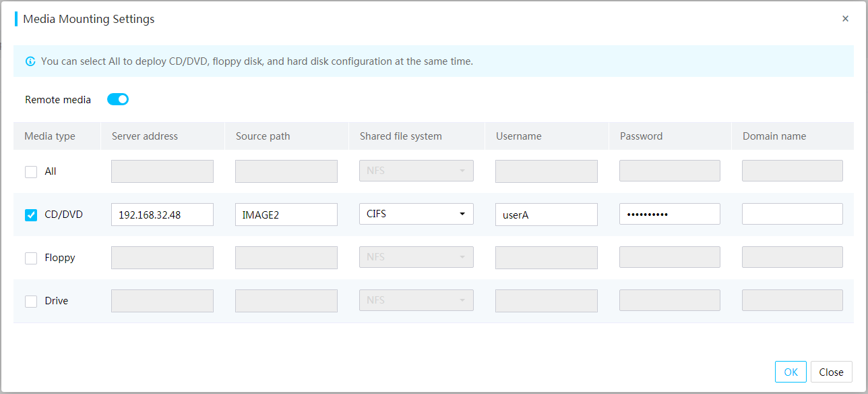This screenshot has width=868, height=394.
Task: Click the CD/DVD password field
Action: [x=670, y=214]
